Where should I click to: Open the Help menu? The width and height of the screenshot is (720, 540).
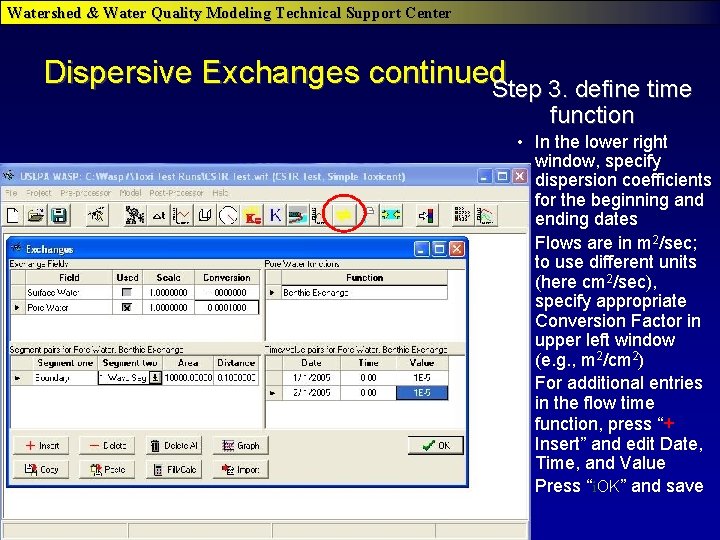[220, 193]
